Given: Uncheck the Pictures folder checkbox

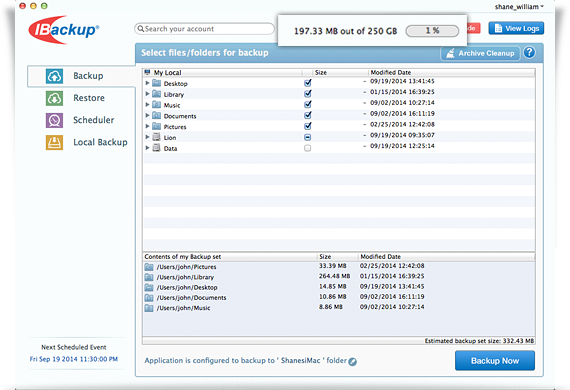Looking at the screenshot, I should click(308, 126).
